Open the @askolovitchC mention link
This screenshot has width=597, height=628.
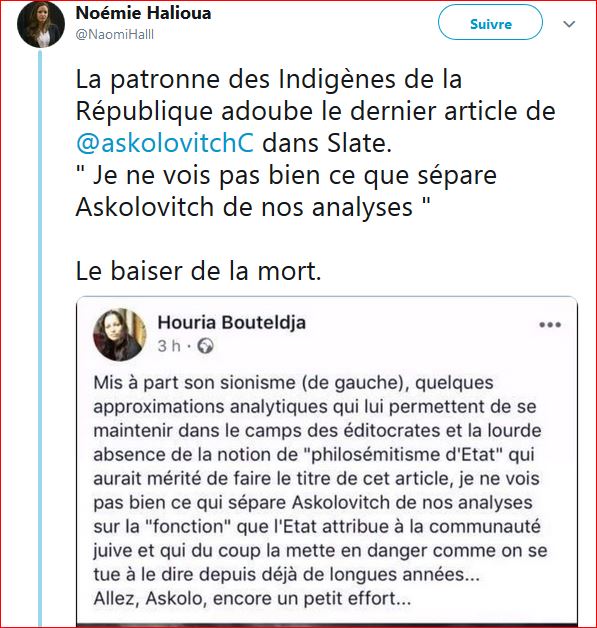coord(165,143)
